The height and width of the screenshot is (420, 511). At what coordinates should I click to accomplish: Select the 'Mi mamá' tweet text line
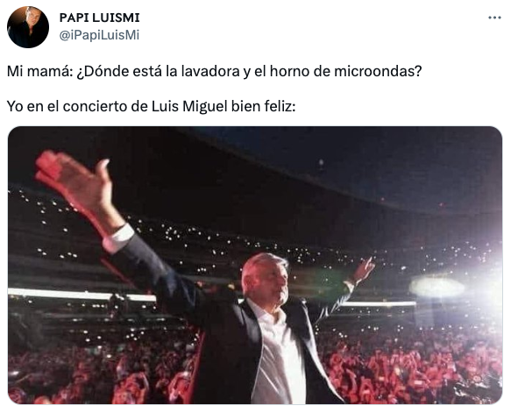click(215, 71)
